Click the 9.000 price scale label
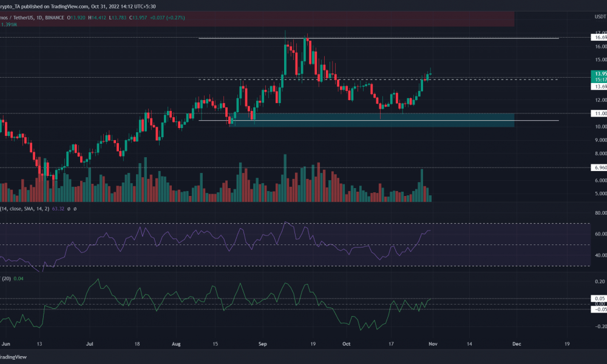The height and width of the screenshot is (364, 607). [x=601, y=140]
